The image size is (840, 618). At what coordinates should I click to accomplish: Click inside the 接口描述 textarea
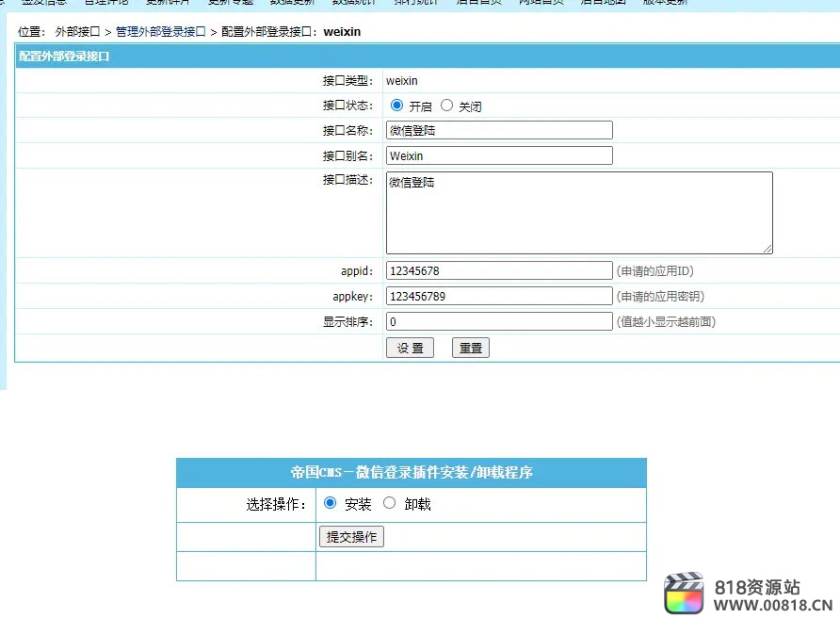(x=579, y=213)
